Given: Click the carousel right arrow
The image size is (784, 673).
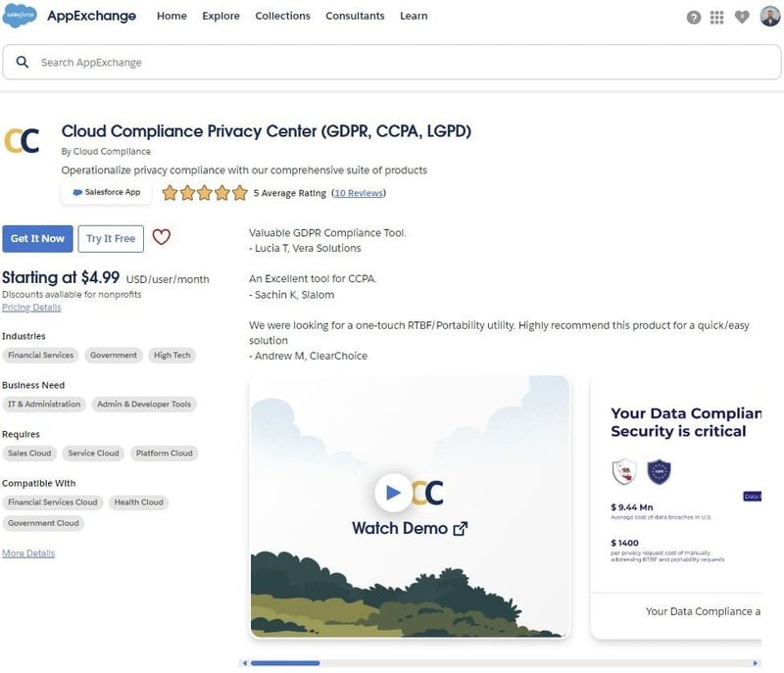Looking at the screenshot, I should (x=756, y=663).
